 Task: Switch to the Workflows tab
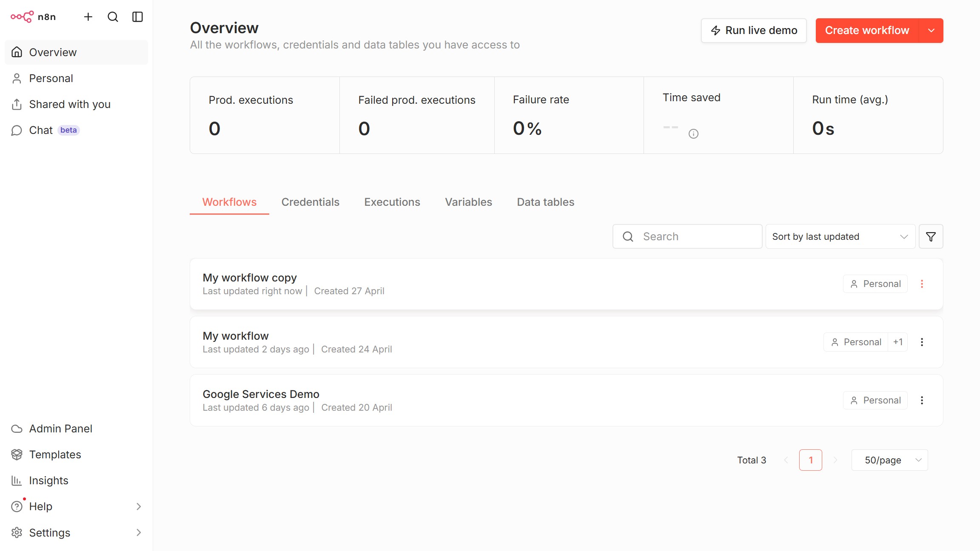coord(229,202)
